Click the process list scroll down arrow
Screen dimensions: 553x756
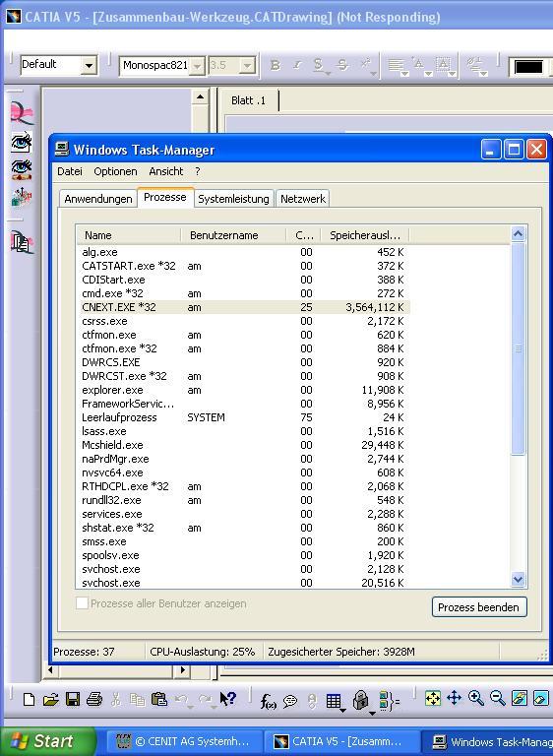pos(518,579)
